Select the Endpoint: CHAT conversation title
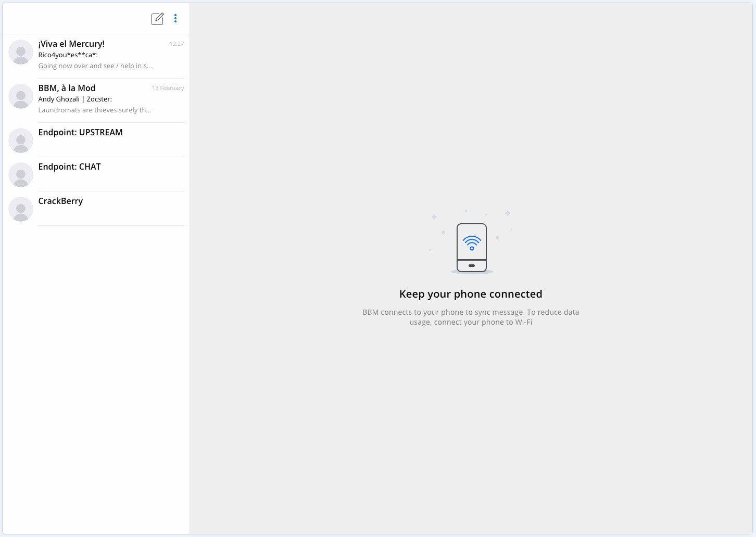756x537 pixels. (x=69, y=167)
